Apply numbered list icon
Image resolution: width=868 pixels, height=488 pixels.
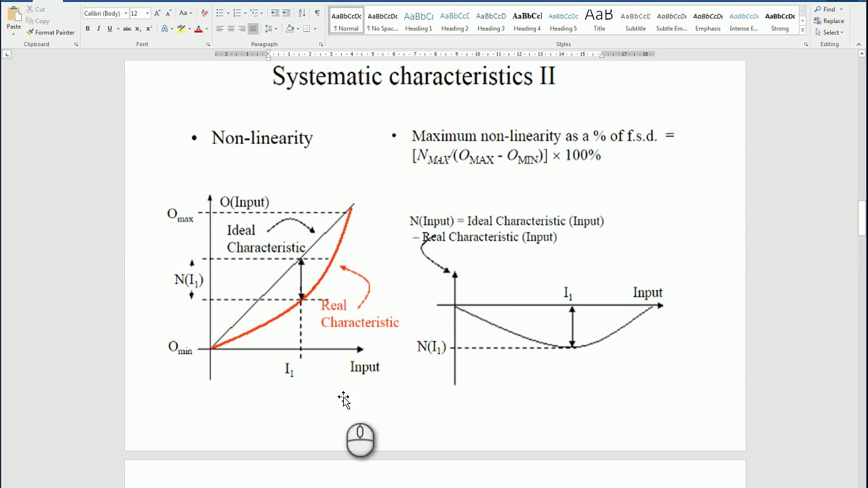[237, 14]
